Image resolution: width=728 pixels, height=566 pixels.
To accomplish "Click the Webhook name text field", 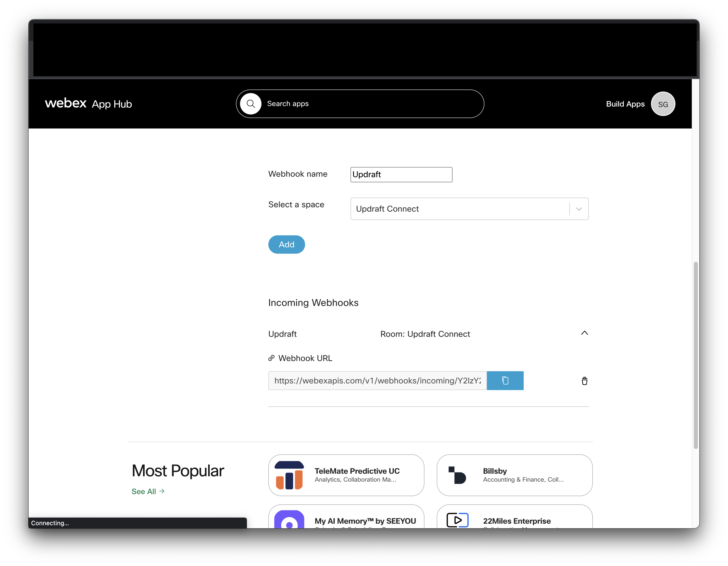I will (401, 175).
